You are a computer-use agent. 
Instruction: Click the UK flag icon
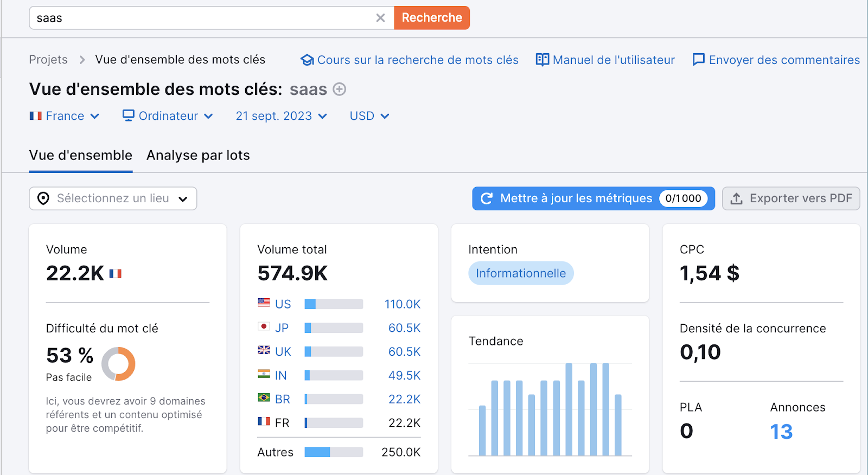[x=264, y=350]
